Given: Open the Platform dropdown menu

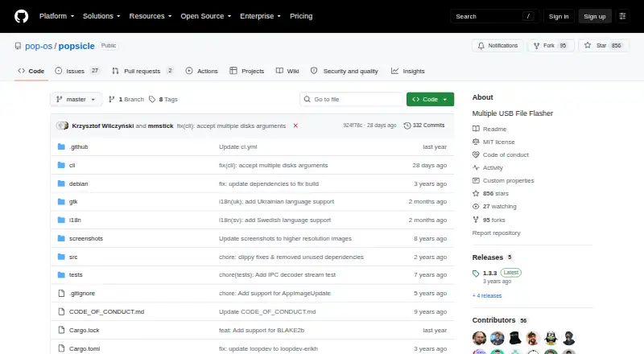Looking at the screenshot, I should (x=56, y=16).
